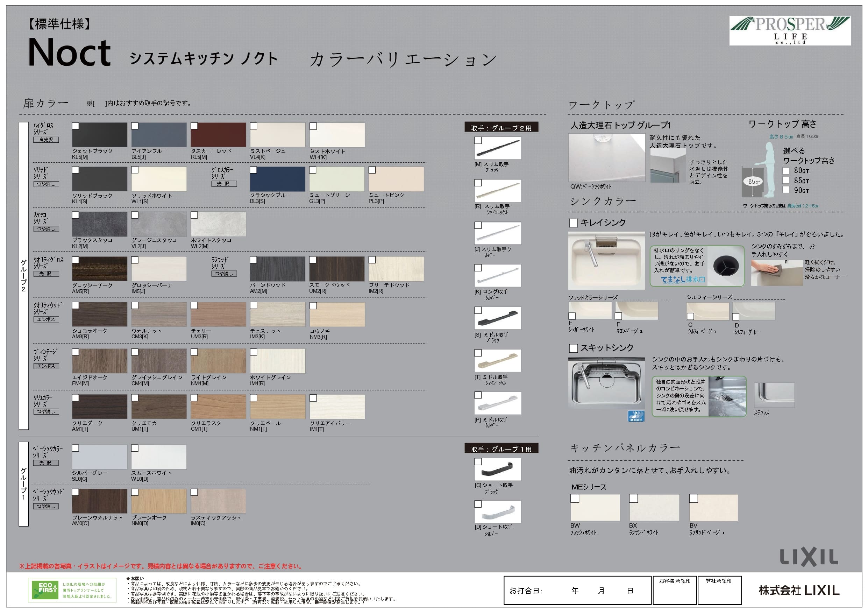
Task: Pick the スモークドウッド UM2[R] swatch
Action: coord(337,269)
